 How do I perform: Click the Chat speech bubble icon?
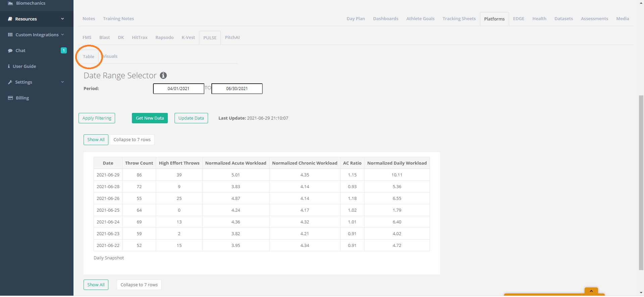[10, 51]
